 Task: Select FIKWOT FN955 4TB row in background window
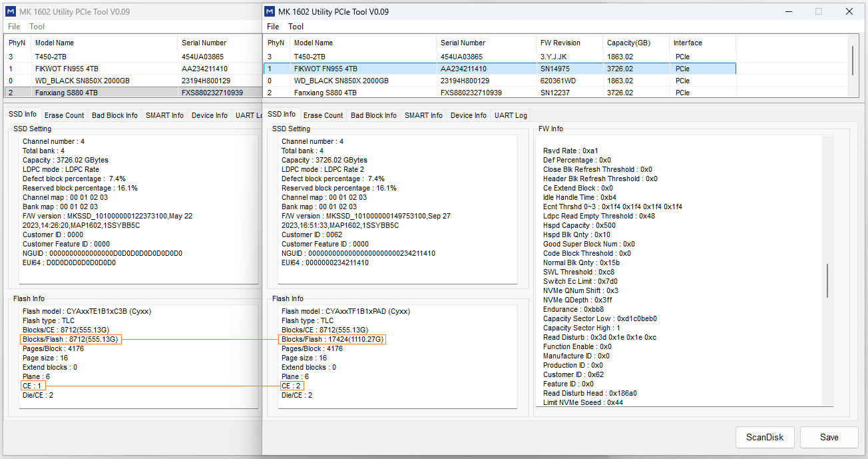tap(133, 69)
